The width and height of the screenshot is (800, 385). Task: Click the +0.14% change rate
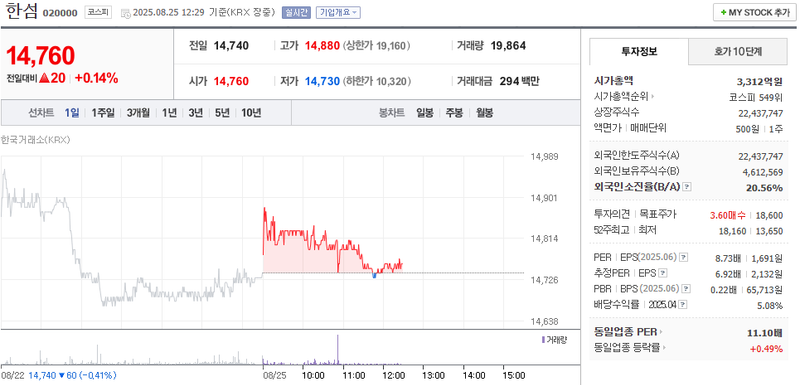tap(96, 79)
